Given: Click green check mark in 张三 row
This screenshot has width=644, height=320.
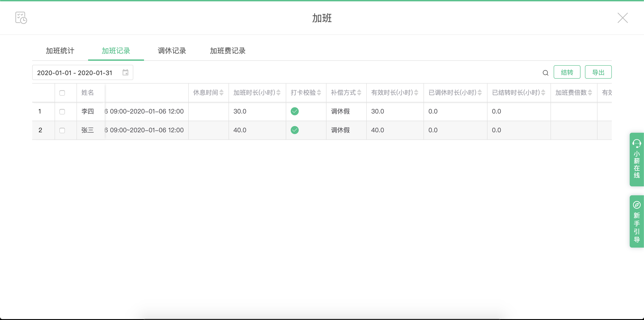Looking at the screenshot, I should (x=294, y=130).
